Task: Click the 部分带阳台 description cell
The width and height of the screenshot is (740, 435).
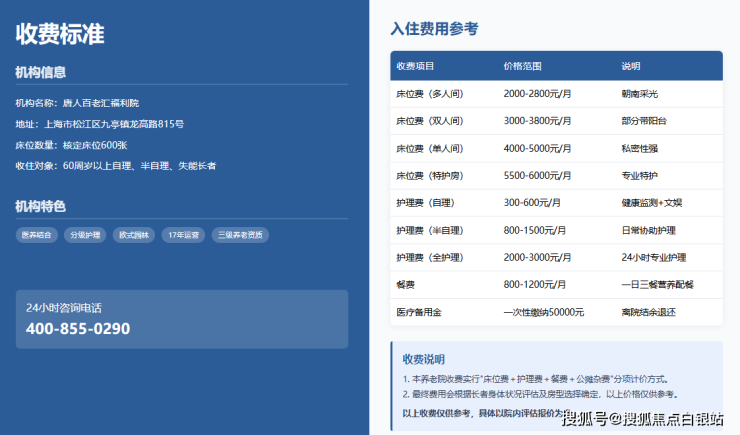Action: point(644,121)
